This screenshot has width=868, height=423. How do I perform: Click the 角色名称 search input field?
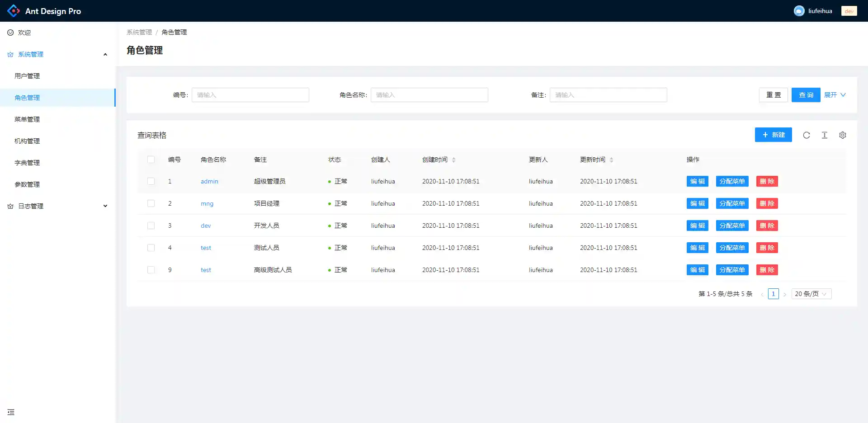pyautogui.click(x=429, y=95)
